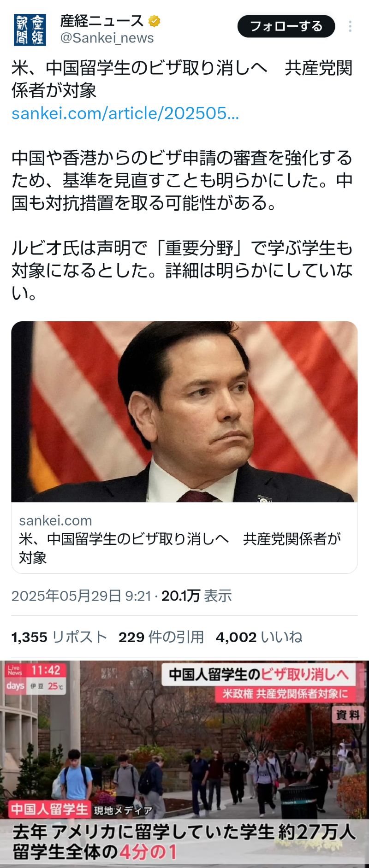Viewport: 369px width, 868px height.
Task: Open the three-dot more options menu
Action: pos(350,26)
